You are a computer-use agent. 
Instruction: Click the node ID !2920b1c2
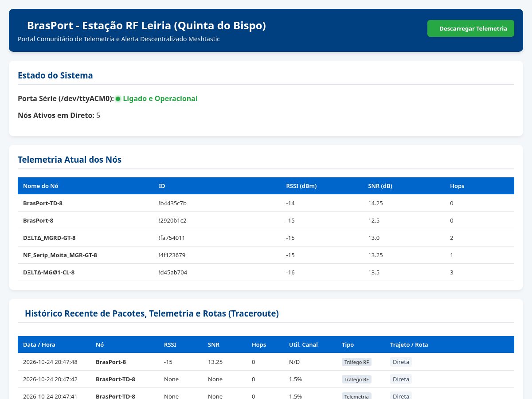click(x=172, y=220)
